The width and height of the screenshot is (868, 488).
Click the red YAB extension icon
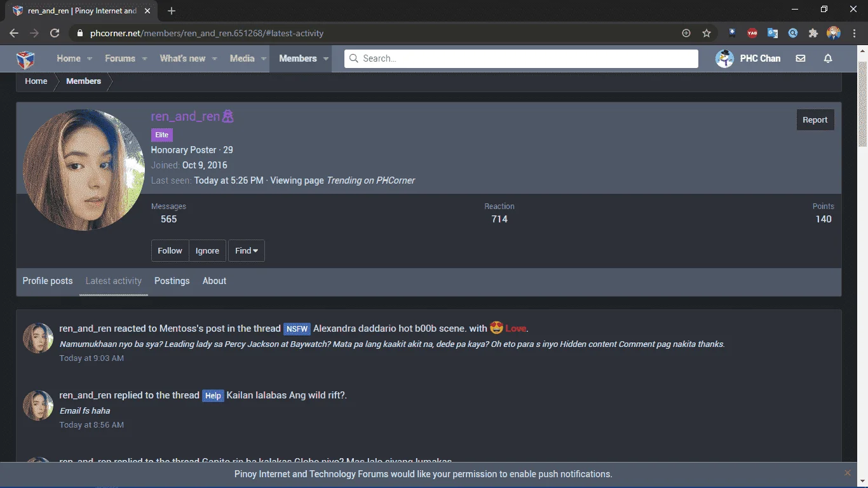752,33
